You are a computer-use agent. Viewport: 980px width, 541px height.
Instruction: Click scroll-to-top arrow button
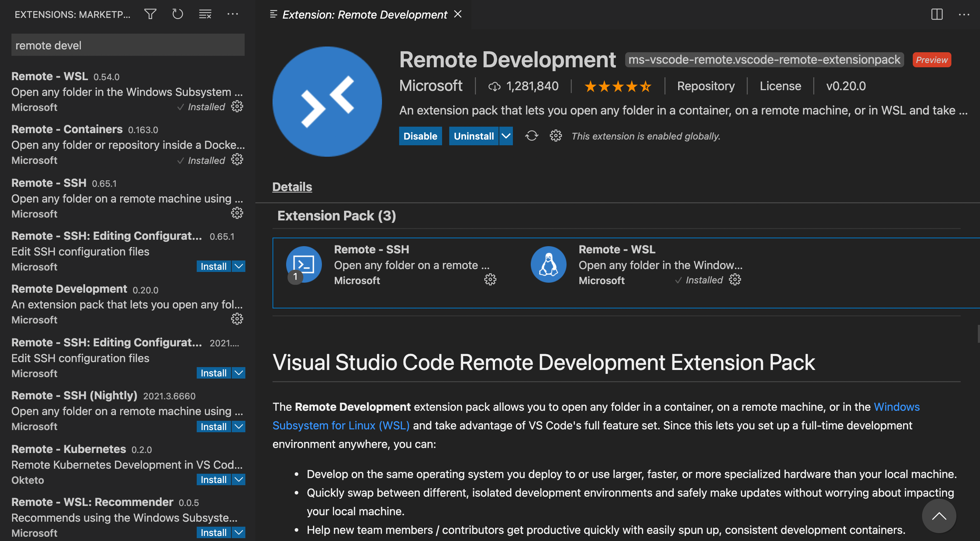point(939,516)
